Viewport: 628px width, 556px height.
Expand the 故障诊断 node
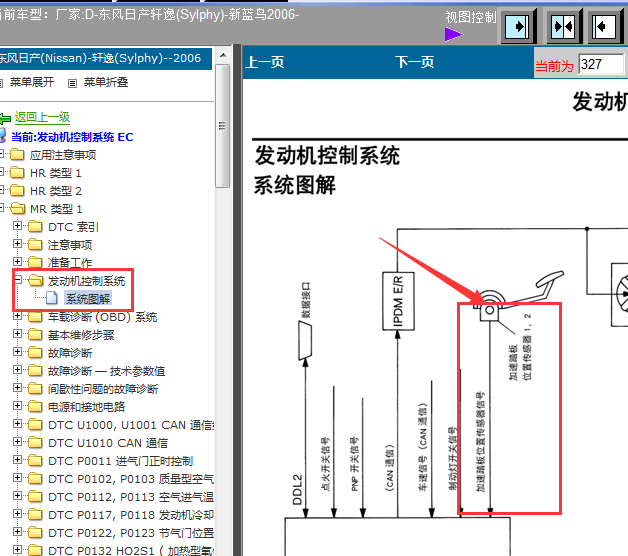pos(17,352)
